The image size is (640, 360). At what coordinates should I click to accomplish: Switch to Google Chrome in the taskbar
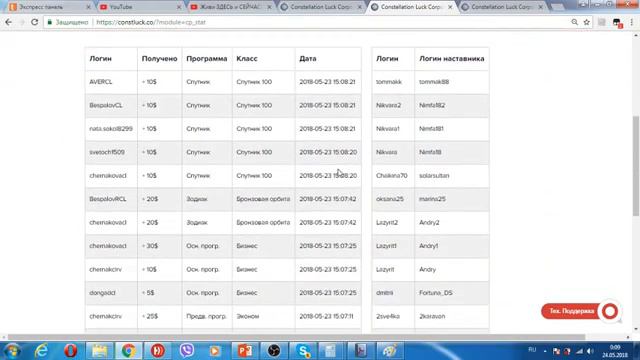128,351
